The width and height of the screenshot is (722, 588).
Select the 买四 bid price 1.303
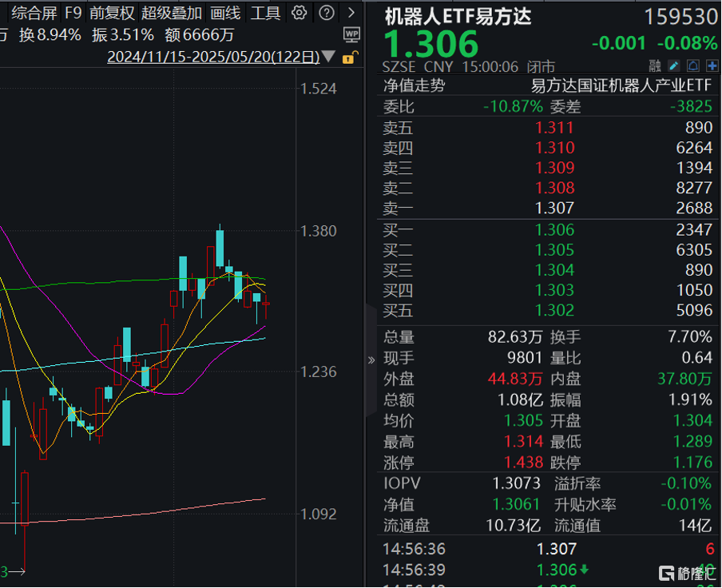pos(554,290)
